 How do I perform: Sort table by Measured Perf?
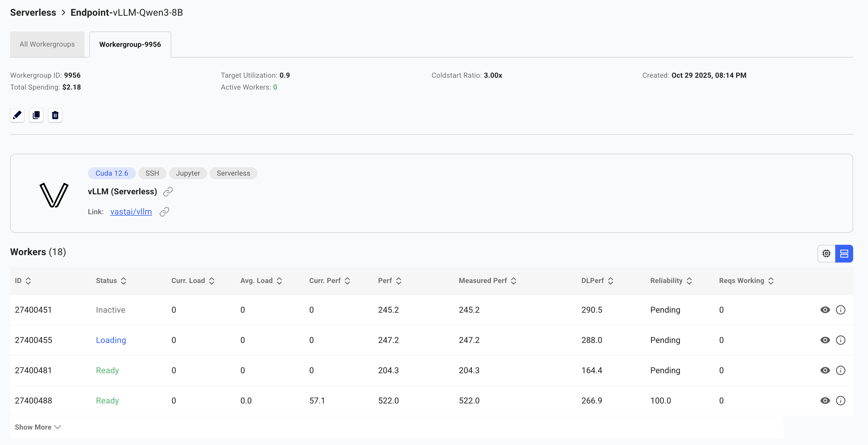(487, 281)
